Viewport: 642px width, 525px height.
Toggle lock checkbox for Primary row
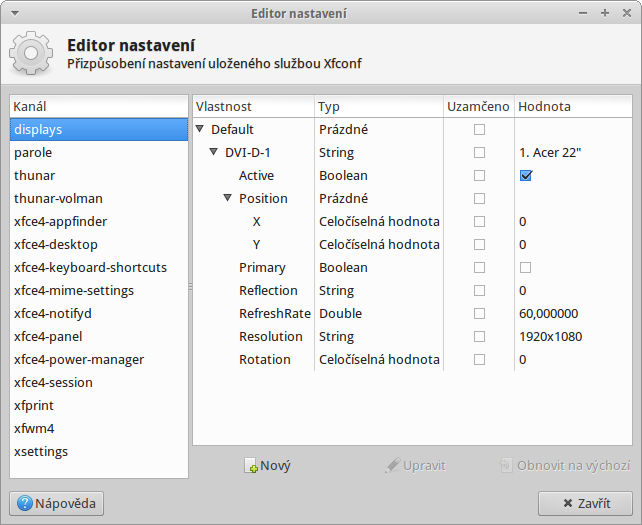pyautogui.click(x=479, y=267)
